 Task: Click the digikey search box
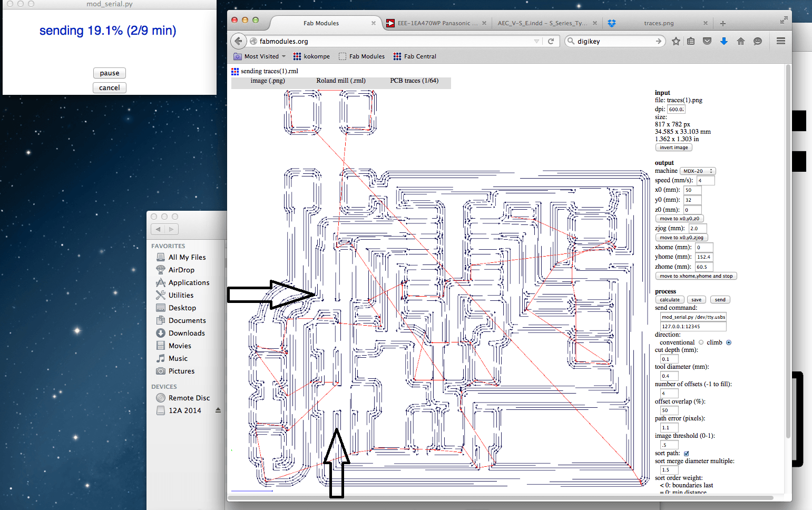coord(614,41)
